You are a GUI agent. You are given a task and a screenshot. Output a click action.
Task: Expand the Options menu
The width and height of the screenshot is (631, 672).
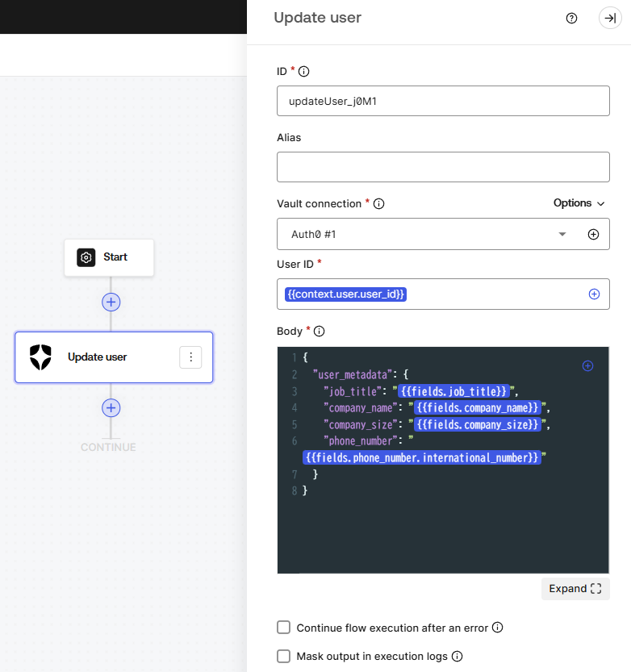coord(579,203)
